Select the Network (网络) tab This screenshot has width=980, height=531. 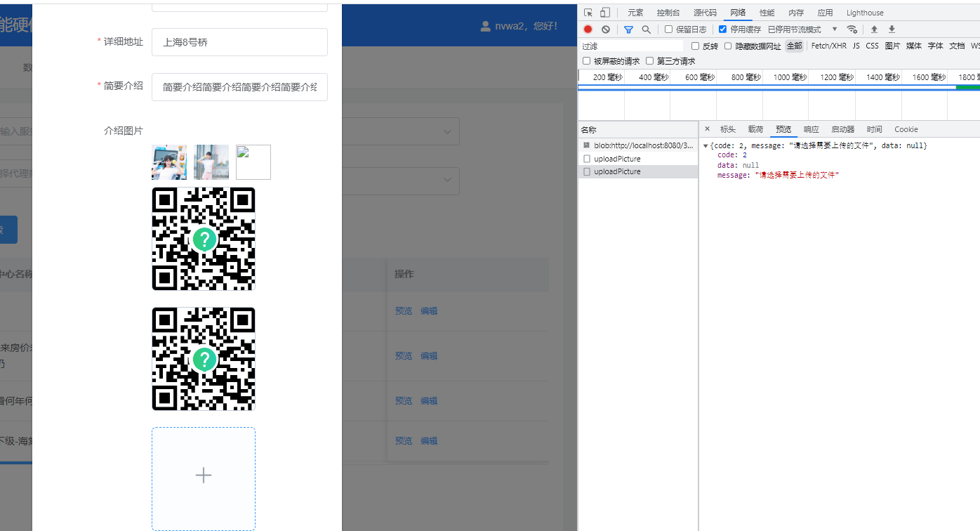[x=738, y=13]
